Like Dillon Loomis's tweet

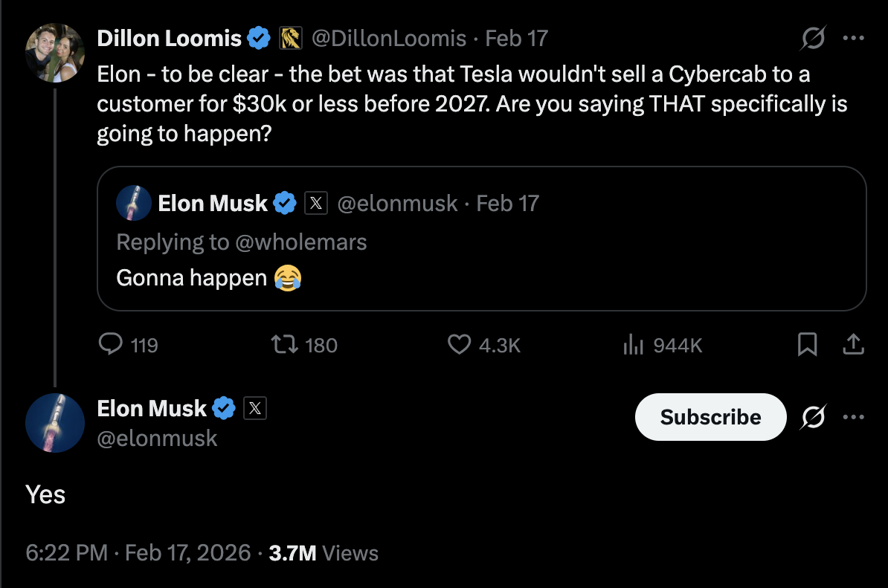[461, 344]
